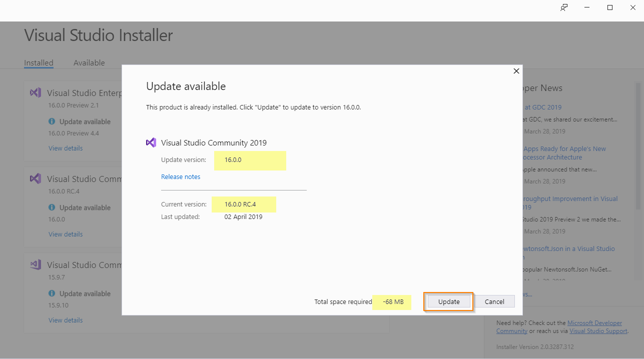
Task: Click the Visual Studio Community 16.0.0 RC.4 icon
Action: (x=35, y=178)
